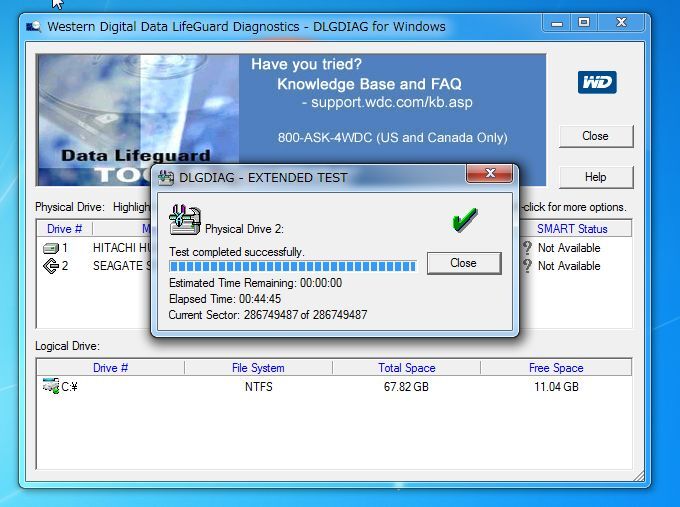This screenshot has height=507, width=680.
Task: Click SMART status question icon for drive 1
Action: 527,248
